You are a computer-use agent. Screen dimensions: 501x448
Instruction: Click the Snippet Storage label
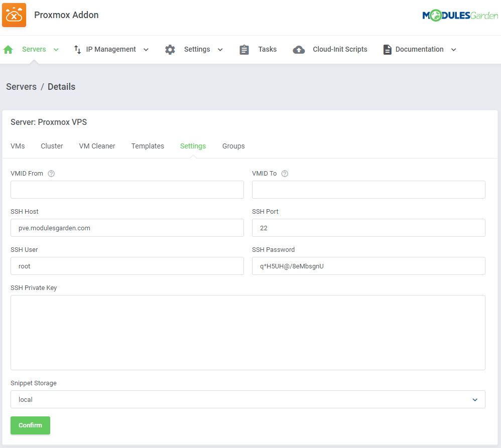(34, 383)
